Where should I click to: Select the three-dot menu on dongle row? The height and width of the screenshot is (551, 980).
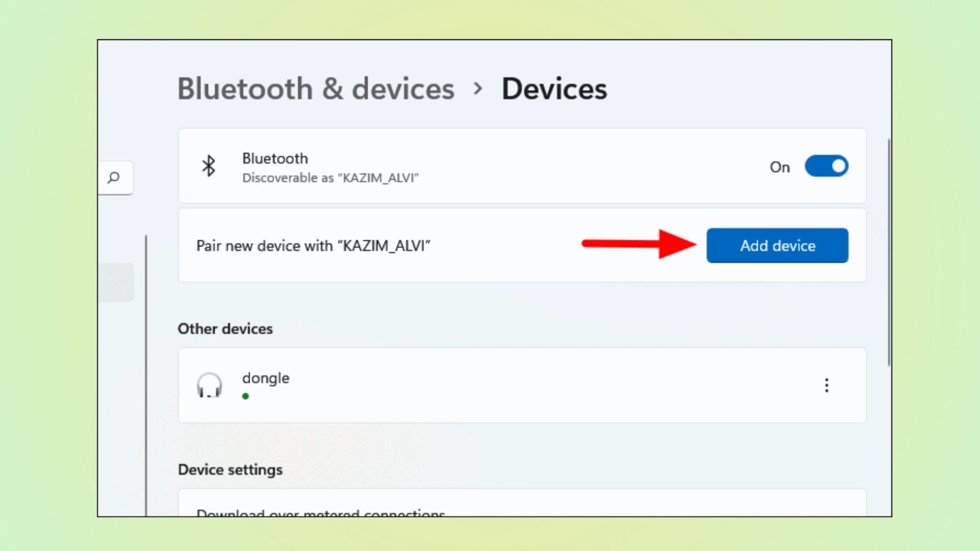tap(826, 386)
